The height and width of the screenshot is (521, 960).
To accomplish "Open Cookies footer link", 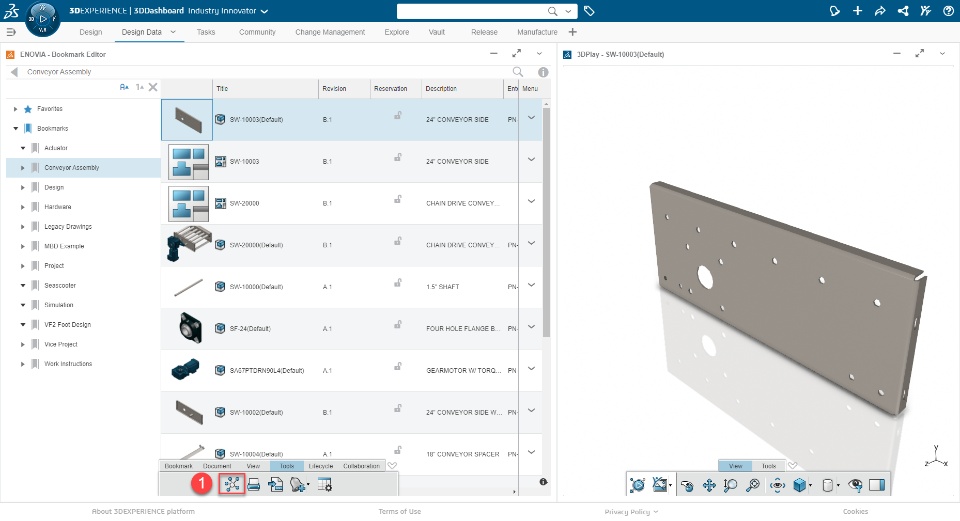I will coord(855,511).
